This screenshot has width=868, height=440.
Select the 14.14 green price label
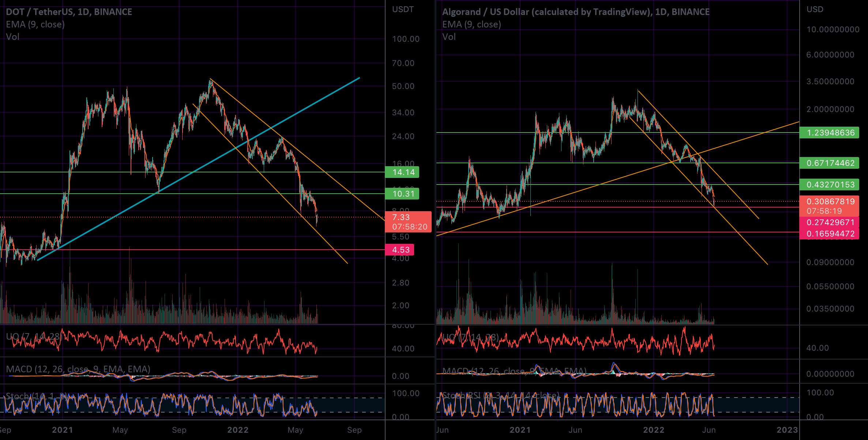[x=402, y=172]
